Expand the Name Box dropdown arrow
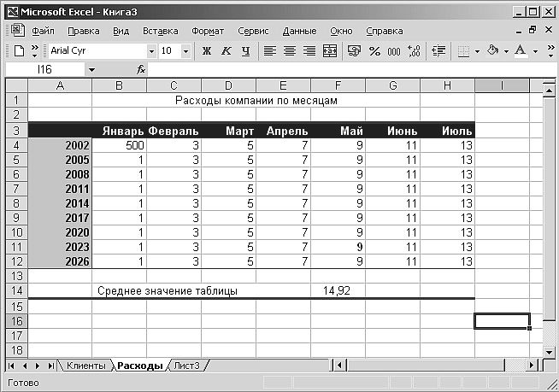 click(91, 69)
